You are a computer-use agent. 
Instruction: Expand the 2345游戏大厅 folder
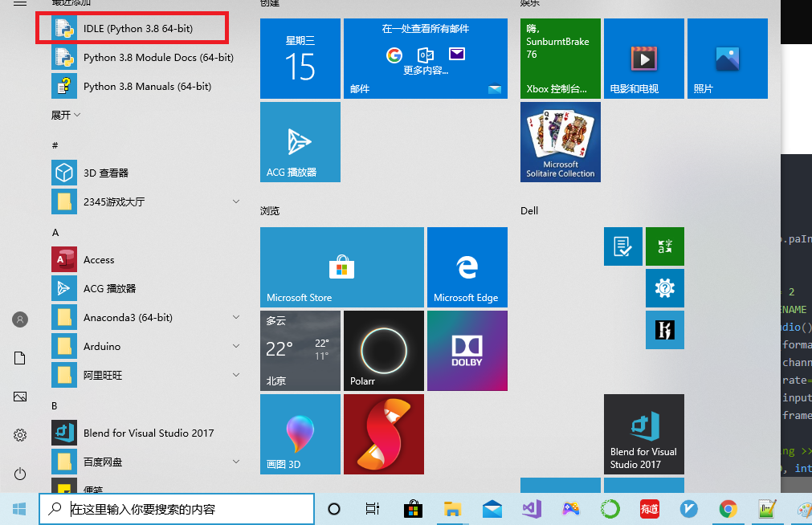coord(148,202)
